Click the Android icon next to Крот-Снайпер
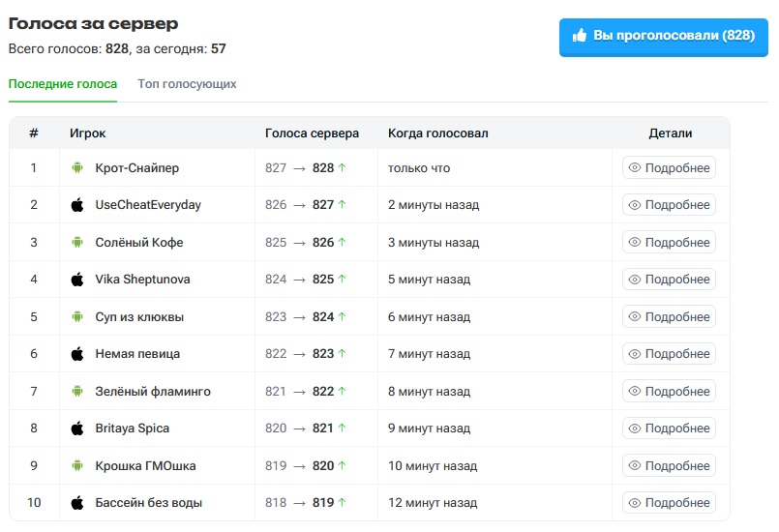Image resolution: width=779 pixels, height=532 pixels. point(77,168)
